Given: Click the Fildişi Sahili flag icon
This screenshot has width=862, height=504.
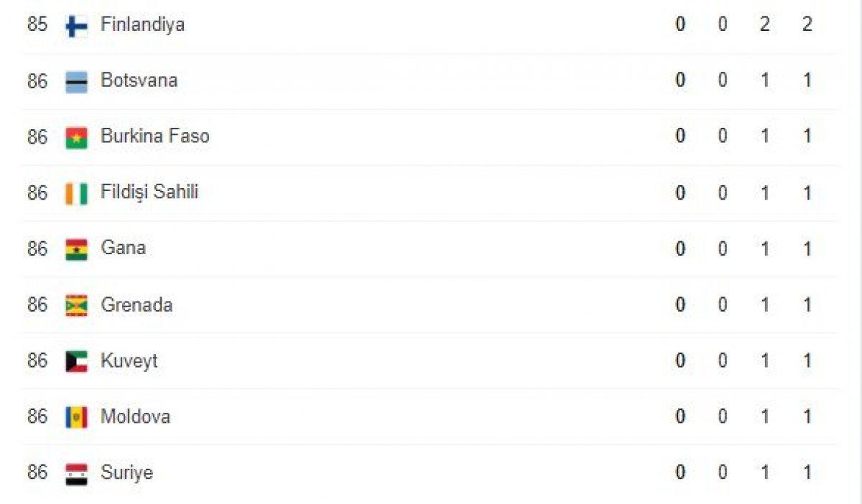Looking at the screenshot, I should (x=76, y=194).
